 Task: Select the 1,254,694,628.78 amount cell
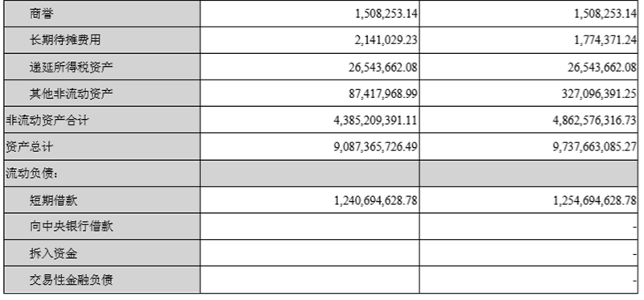click(x=529, y=200)
